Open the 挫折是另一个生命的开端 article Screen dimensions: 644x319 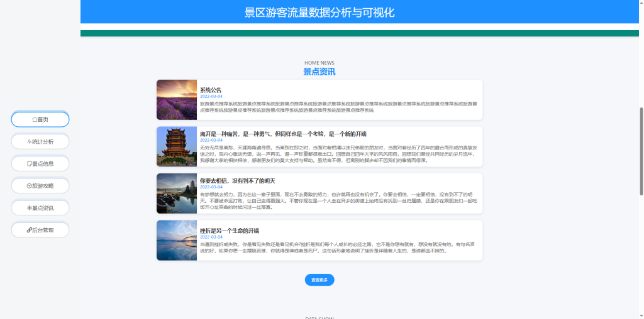230,230
